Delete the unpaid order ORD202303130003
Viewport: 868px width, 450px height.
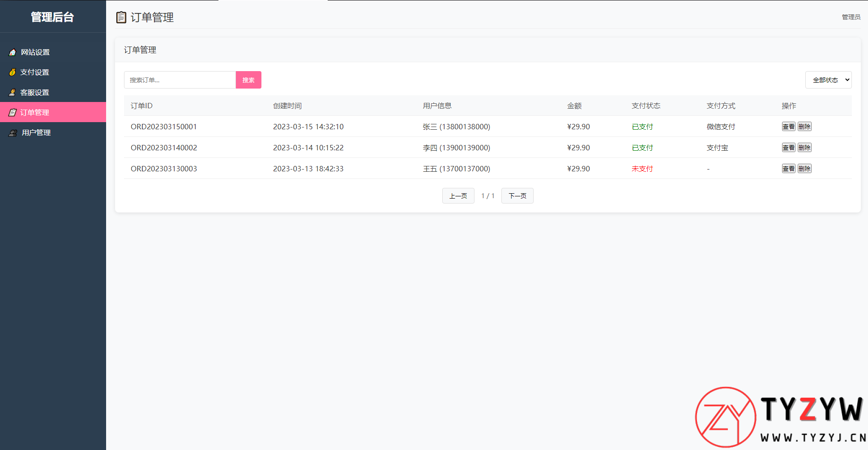pyautogui.click(x=804, y=169)
